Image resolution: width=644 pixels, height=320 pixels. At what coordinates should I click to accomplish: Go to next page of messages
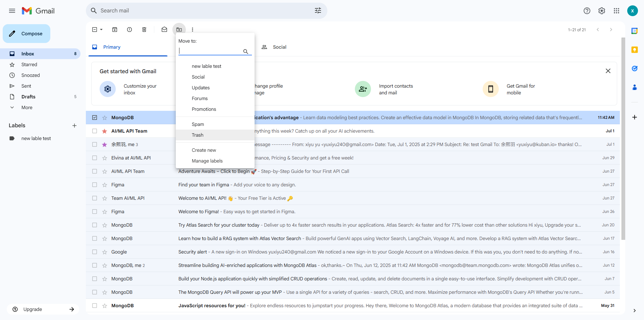point(611,30)
